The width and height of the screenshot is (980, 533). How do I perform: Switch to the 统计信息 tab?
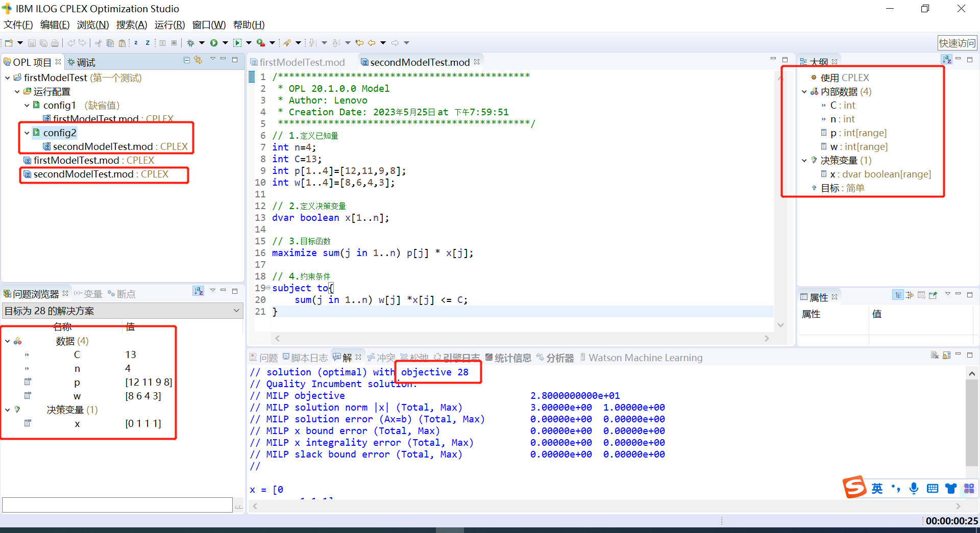[x=508, y=358]
